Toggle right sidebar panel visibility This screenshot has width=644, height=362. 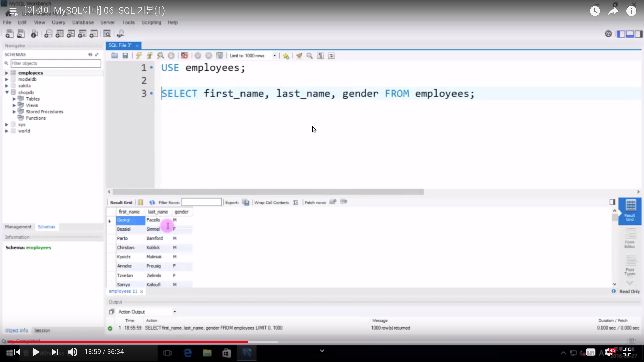point(639,34)
